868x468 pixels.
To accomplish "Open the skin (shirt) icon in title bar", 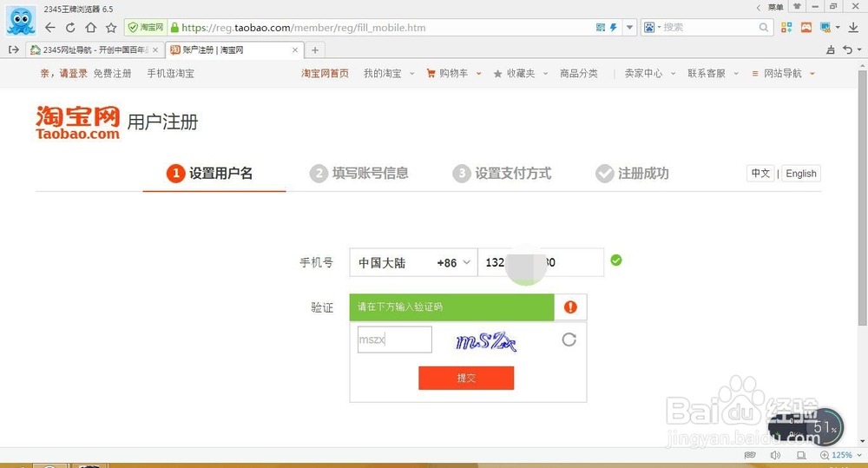I will (797, 7).
